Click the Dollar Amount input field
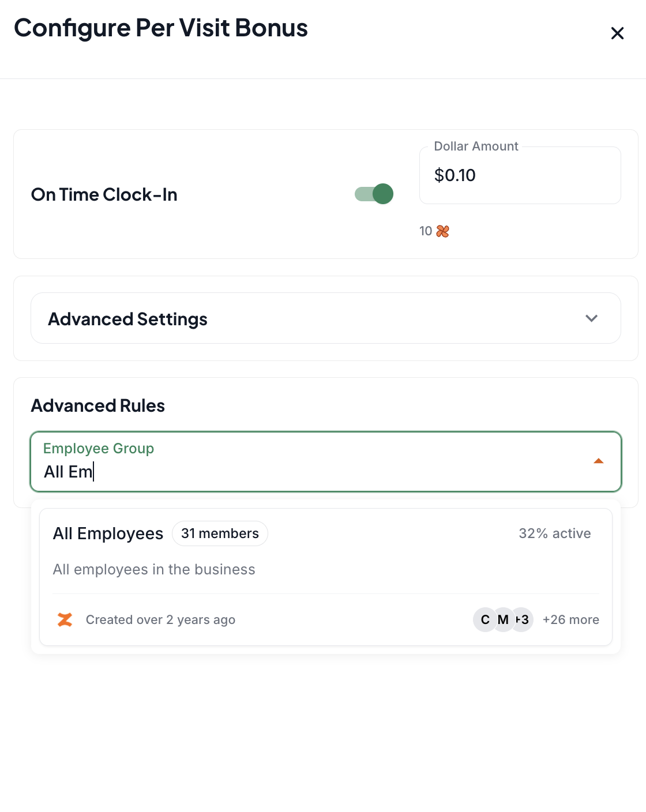 [x=520, y=175]
